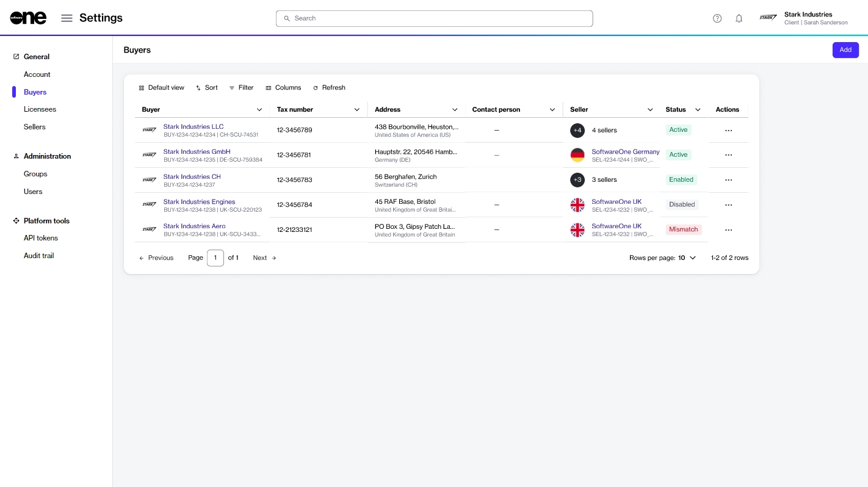Image resolution: width=868 pixels, height=487 pixels.
Task: Expand the Buyer column header dropdown
Action: coord(259,110)
